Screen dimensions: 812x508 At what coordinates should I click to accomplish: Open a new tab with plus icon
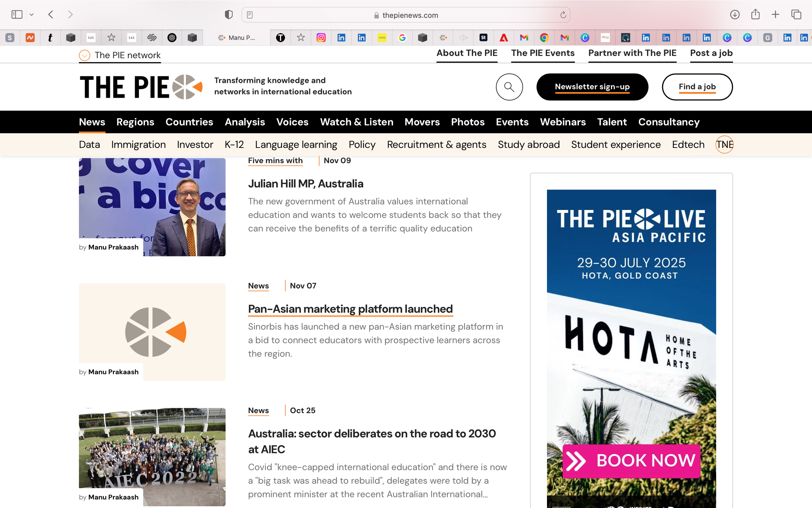[775, 14]
